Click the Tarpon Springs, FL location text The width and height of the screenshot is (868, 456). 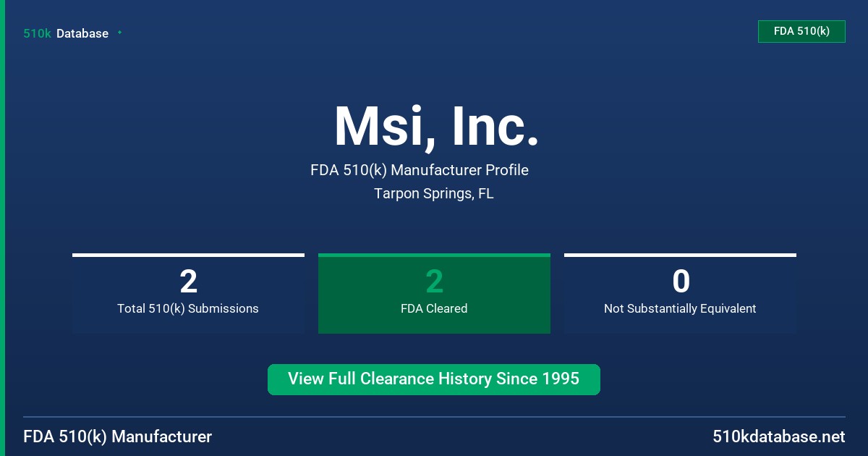click(x=434, y=193)
